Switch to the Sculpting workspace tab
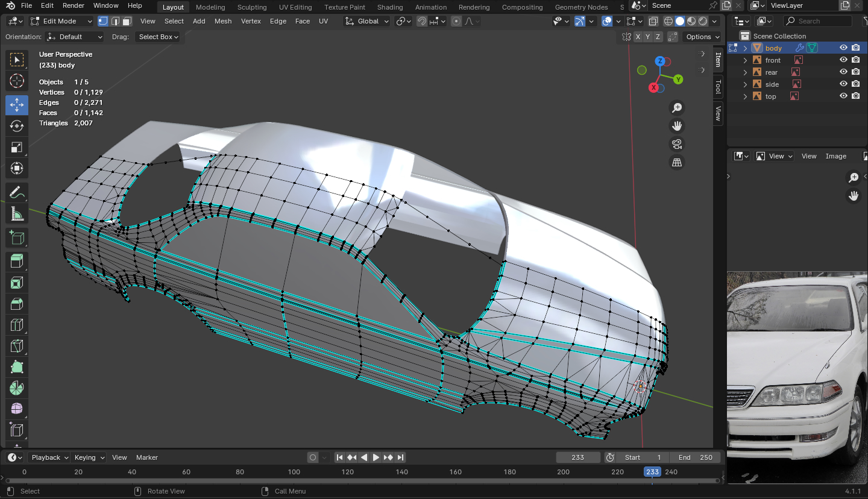Viewport: 868px width, 499px height. tap(252, 7)
